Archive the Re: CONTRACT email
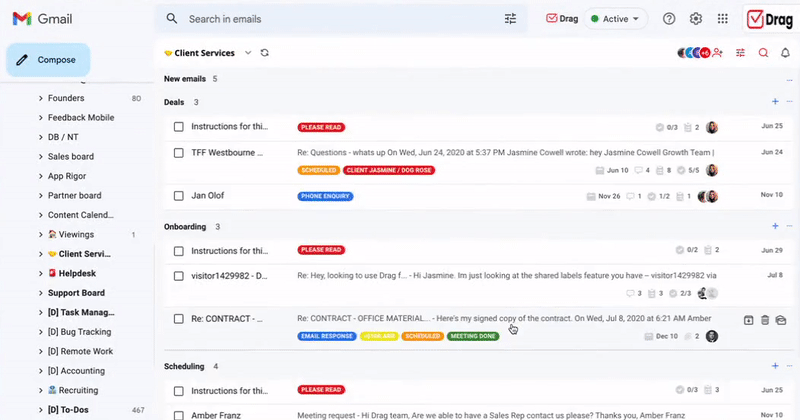Screen dimensions: 800x420 pyautogui.click(x=748, y=320)
